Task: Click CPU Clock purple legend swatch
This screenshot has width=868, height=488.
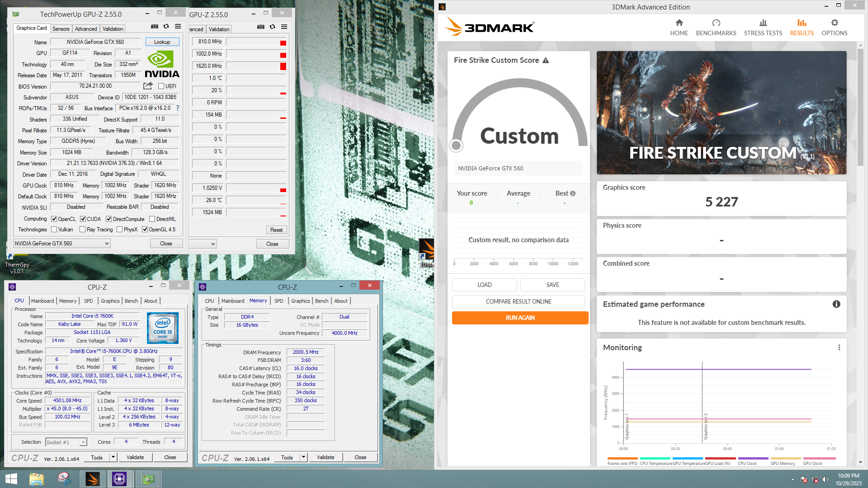Action: 753,458
